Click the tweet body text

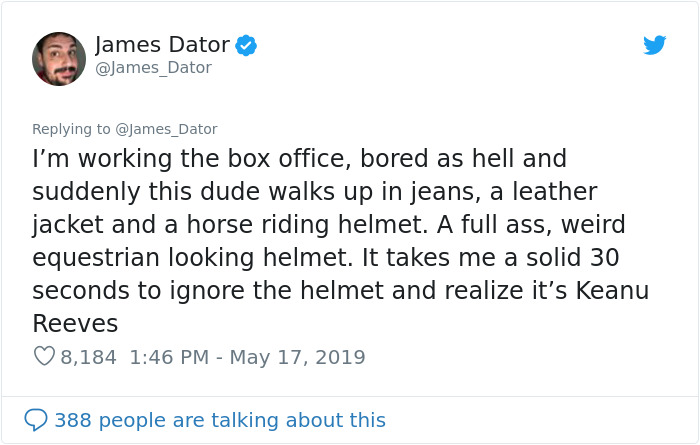341,241
